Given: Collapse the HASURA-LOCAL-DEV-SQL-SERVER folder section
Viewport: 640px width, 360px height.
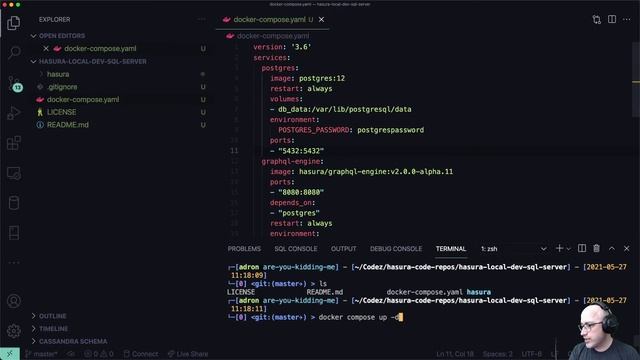Looking at the screenshot, I should (92, 61).
